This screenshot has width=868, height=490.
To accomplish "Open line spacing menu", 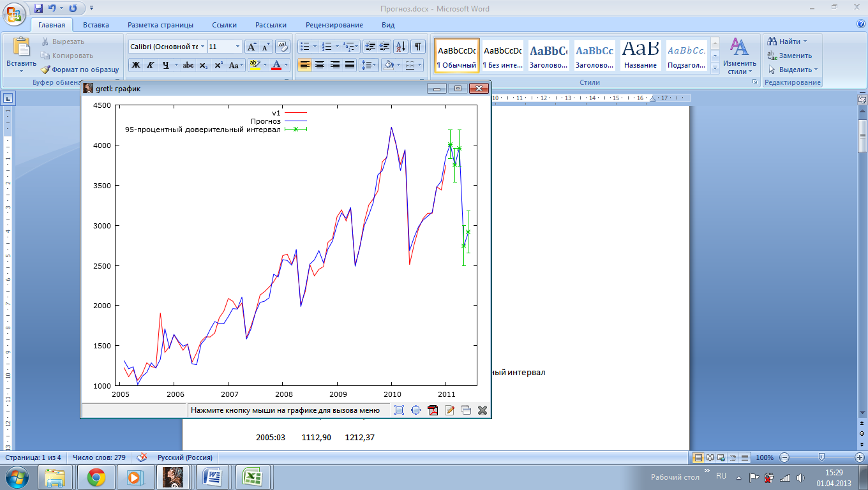I will tap(369, 64).
